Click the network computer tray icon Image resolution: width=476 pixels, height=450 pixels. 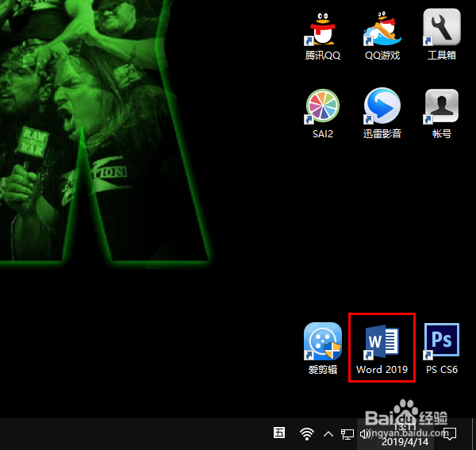pyautogui.click(x=347, y=434)
